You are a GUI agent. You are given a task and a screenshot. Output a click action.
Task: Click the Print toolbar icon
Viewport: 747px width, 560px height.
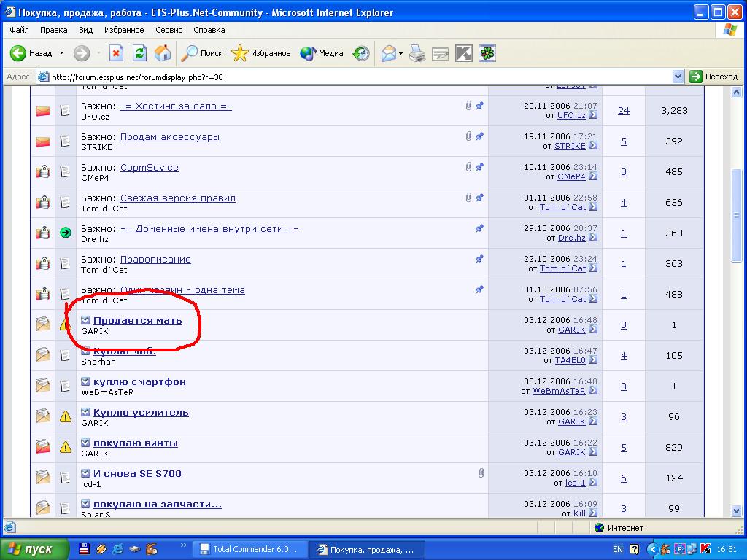(x=417, y=53)
